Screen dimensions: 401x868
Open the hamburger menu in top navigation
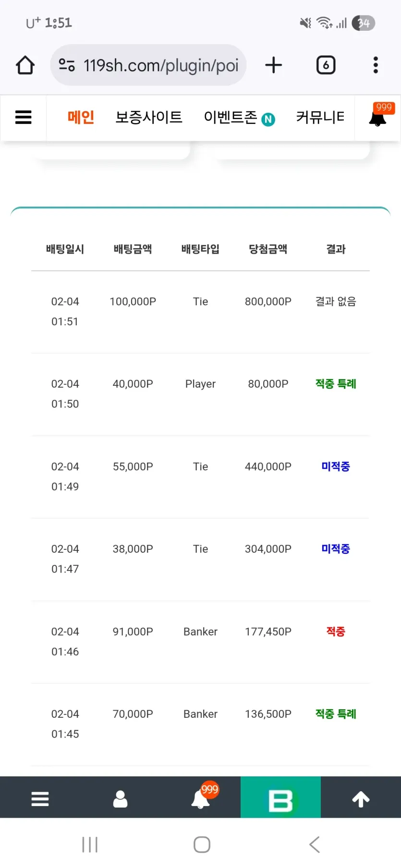coord(24,117)
